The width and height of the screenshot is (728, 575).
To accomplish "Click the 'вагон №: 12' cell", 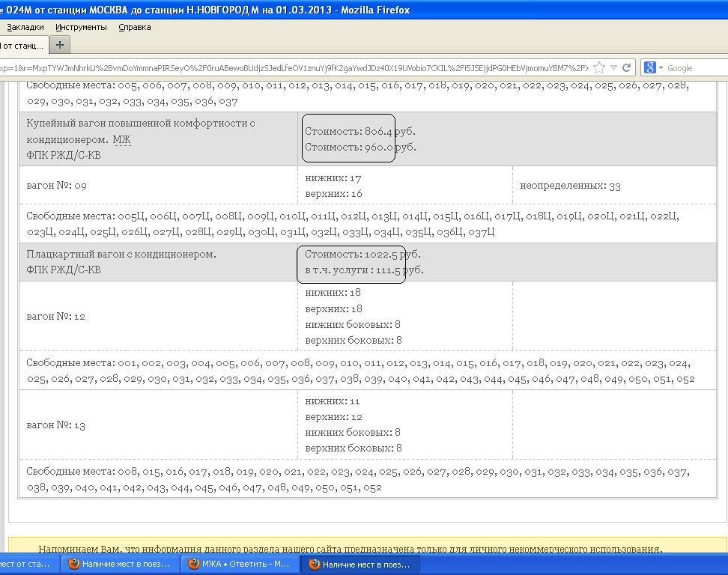I will pos(56,316).
